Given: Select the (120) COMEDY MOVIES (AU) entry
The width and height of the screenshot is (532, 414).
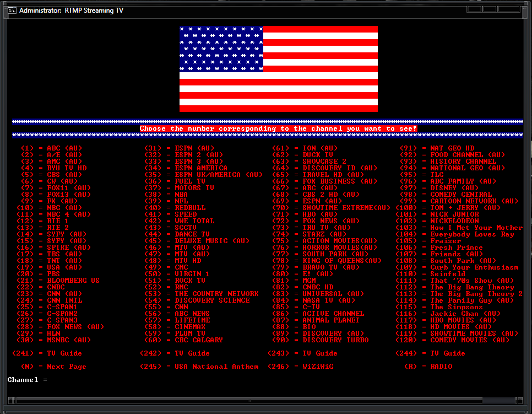Looking at the screenshot, I should pos(453,340).
